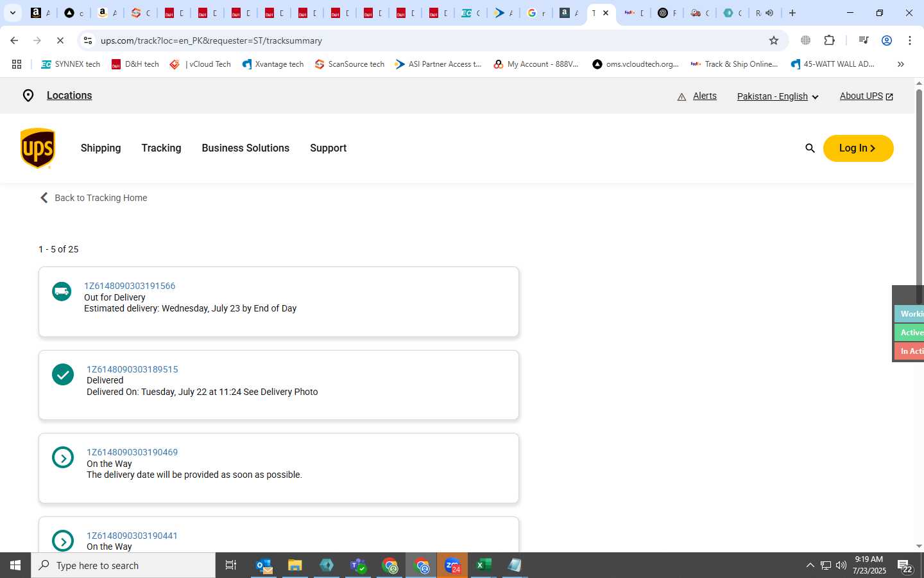Open Excel from the taskbar

(x=483, y=566)
